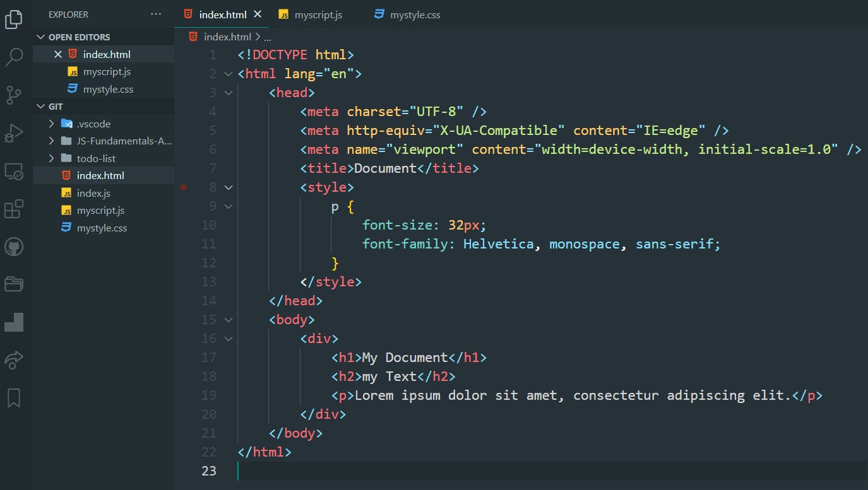The width and height of the screenshot is (868, 490).
Task: Click the "IE=edge" content value
Action: (671, 131)
